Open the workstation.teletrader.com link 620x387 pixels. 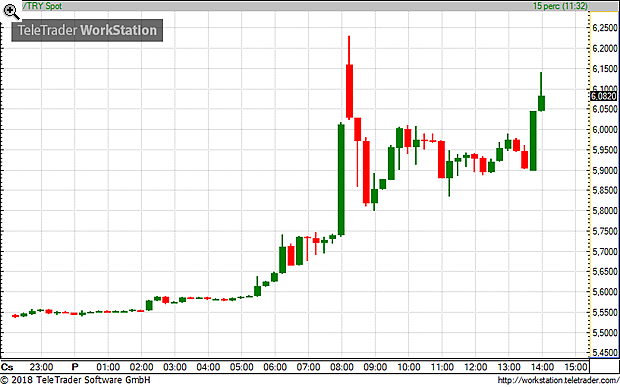point(558,381)
